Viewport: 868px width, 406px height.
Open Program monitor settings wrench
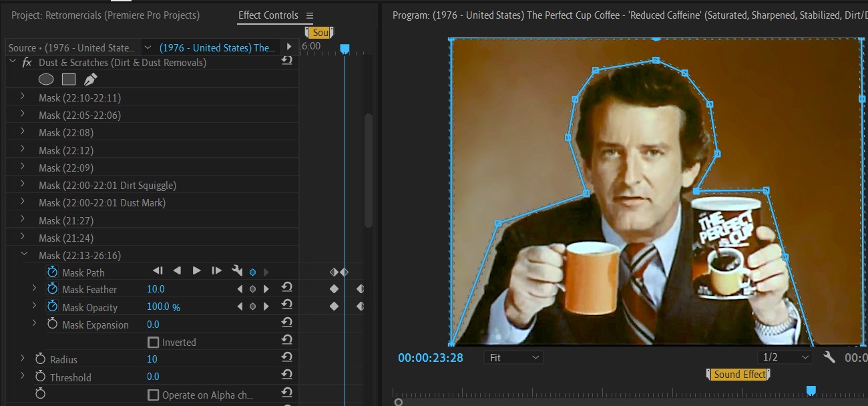click(829, 357)
